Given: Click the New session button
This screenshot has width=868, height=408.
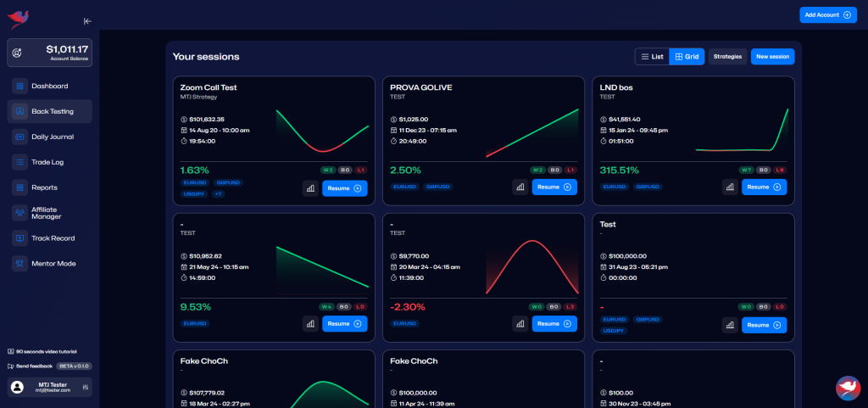Looking at the screenshot, I should click(x=772, y=57).
